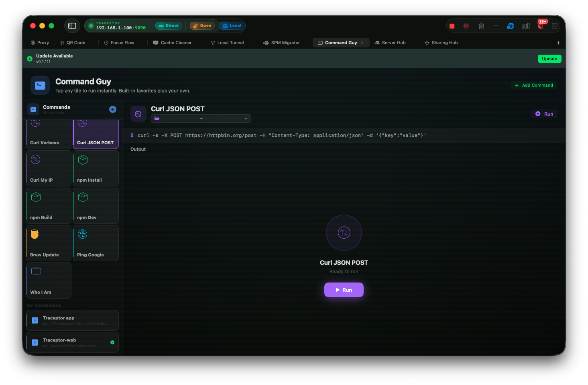Toggle the Direct connection mode pill
Screen dimensions: 588x385
click(169, 26)
